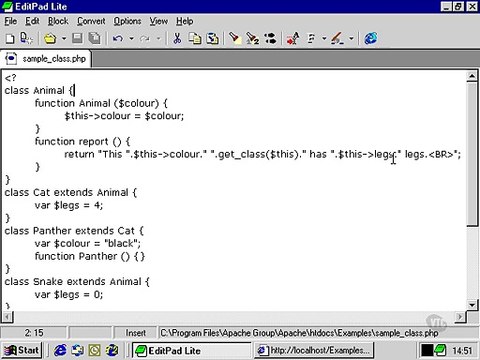Image resolution: width=480 pixels, height=360 pixels.
Task: Click the EditPad Lite title bar icon
Action: coord(7,6)
